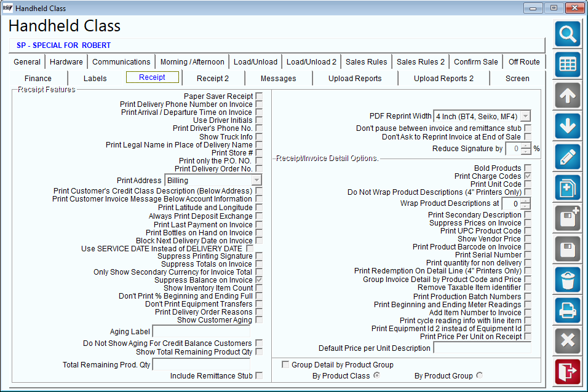Click the app icon in the title bar
588x392 pixels.
tap(7, 8)
